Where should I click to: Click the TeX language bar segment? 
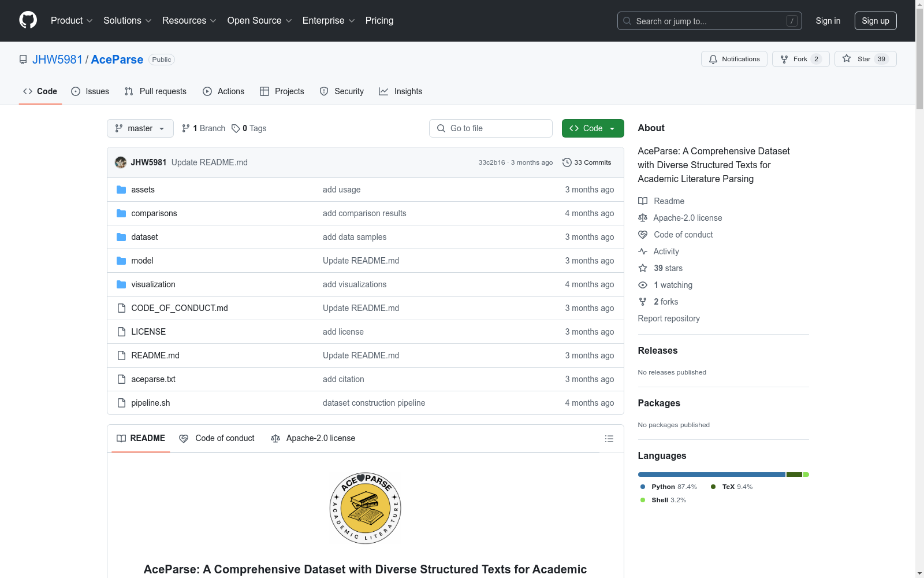[x=794, y=475]
